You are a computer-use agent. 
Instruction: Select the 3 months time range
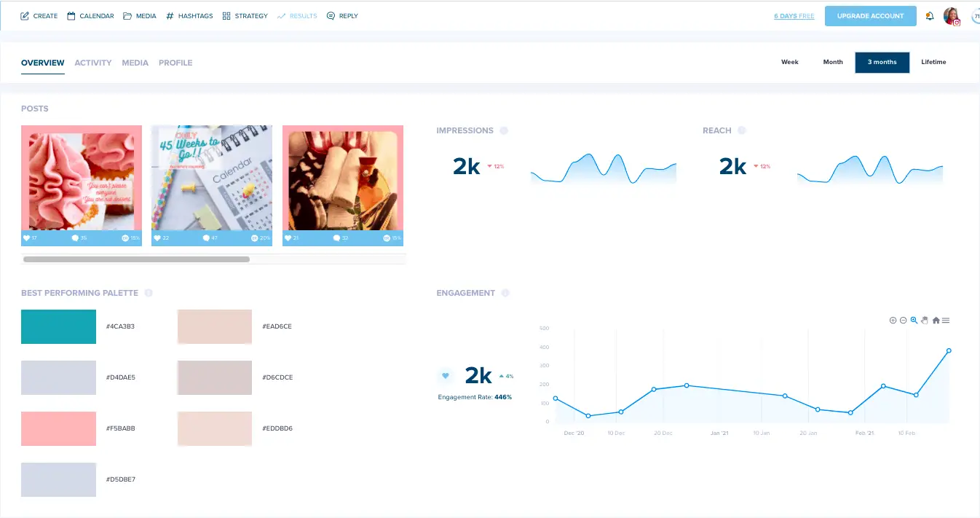(x=882, y=63)
